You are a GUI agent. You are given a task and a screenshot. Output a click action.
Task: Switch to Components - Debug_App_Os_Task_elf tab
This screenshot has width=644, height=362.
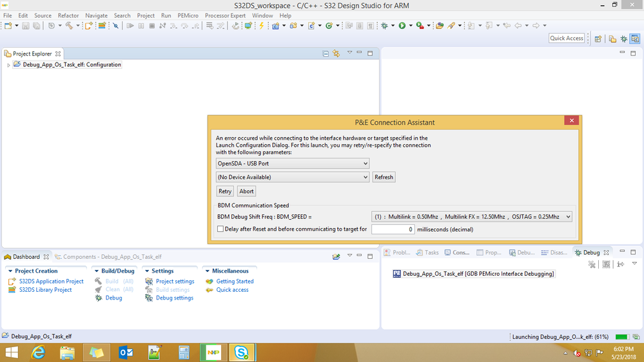(108, 257)
